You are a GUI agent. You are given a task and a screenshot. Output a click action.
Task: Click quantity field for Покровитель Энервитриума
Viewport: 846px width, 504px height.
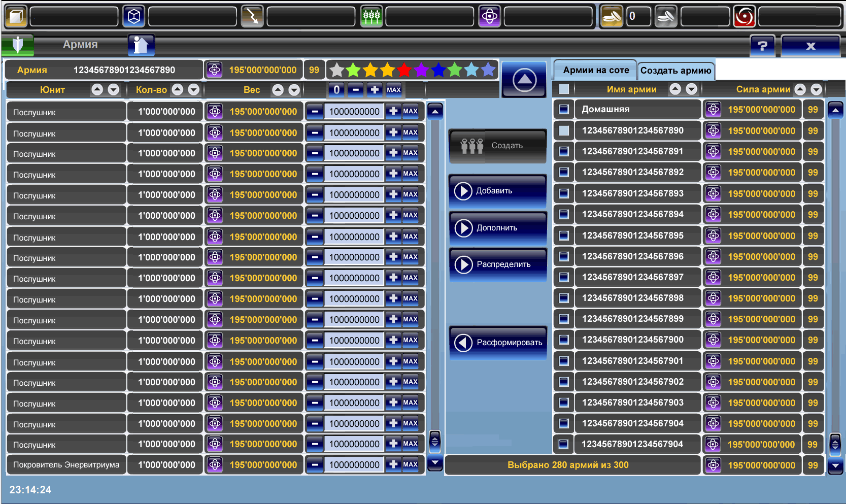pos(354,464)
